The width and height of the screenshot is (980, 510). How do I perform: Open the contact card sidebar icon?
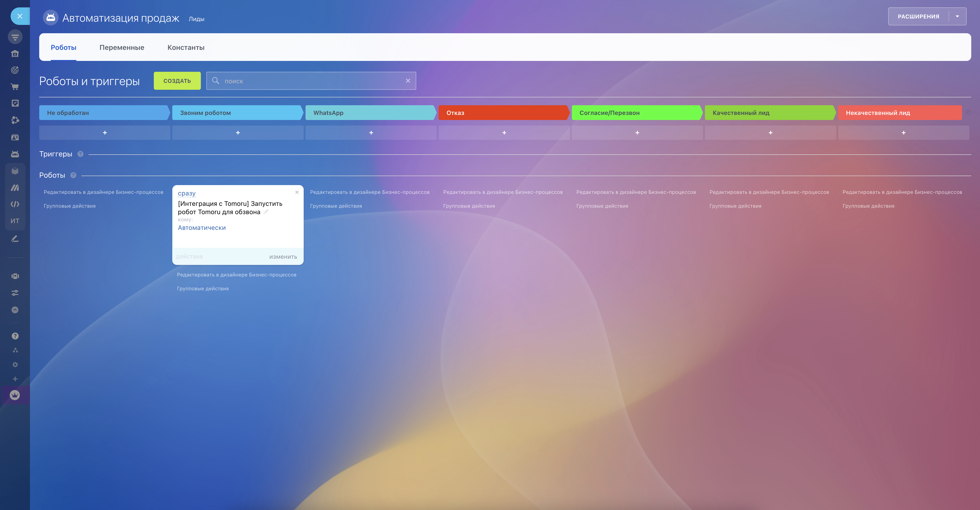[15, 137]
